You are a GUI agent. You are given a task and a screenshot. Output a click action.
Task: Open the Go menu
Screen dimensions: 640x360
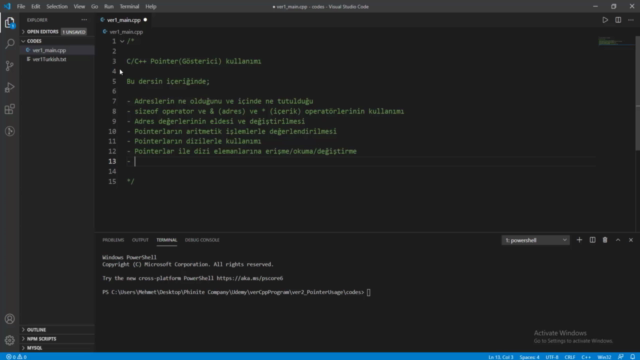[94, 7]
